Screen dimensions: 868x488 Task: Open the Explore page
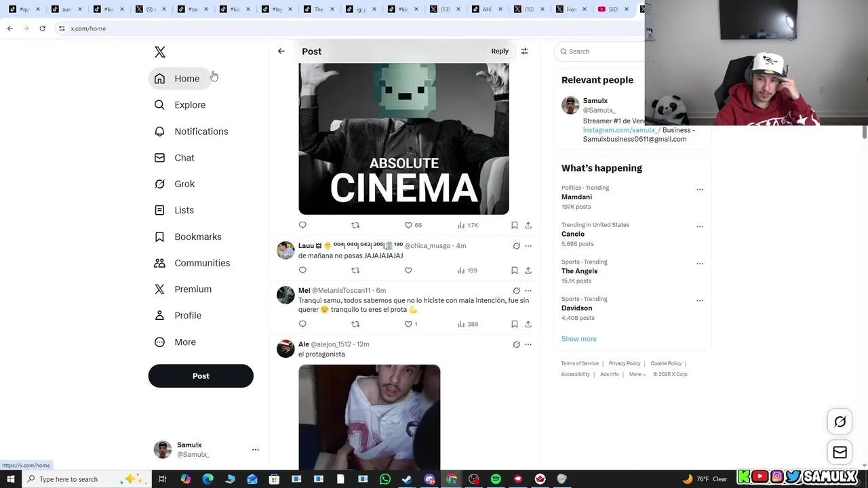click(x=180, y=105)
